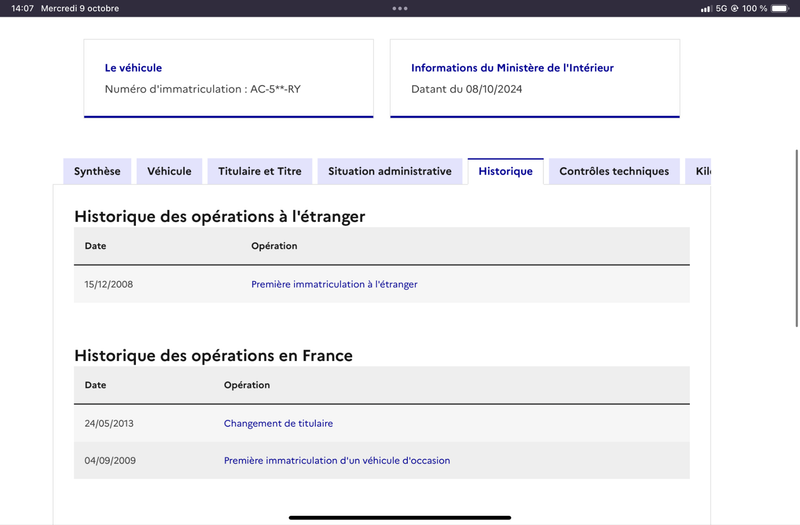
Task: Open the Titulaire et Titre tab
Action: point(260,171)
